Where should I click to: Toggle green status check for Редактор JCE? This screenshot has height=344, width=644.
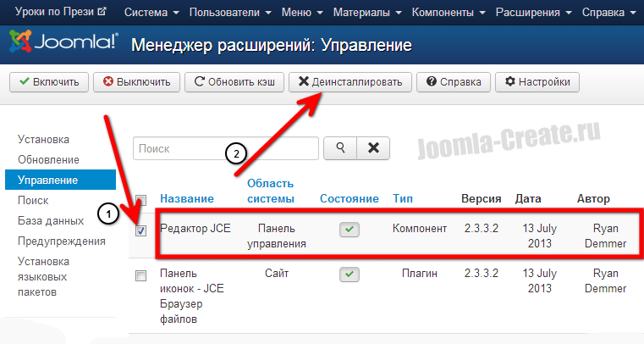[349, 229]
